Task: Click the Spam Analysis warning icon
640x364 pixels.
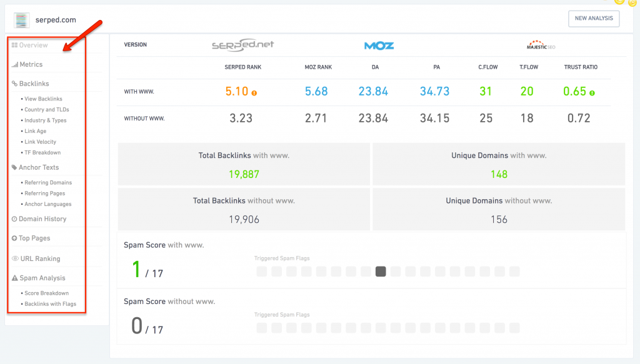Action: coord(15,278)
